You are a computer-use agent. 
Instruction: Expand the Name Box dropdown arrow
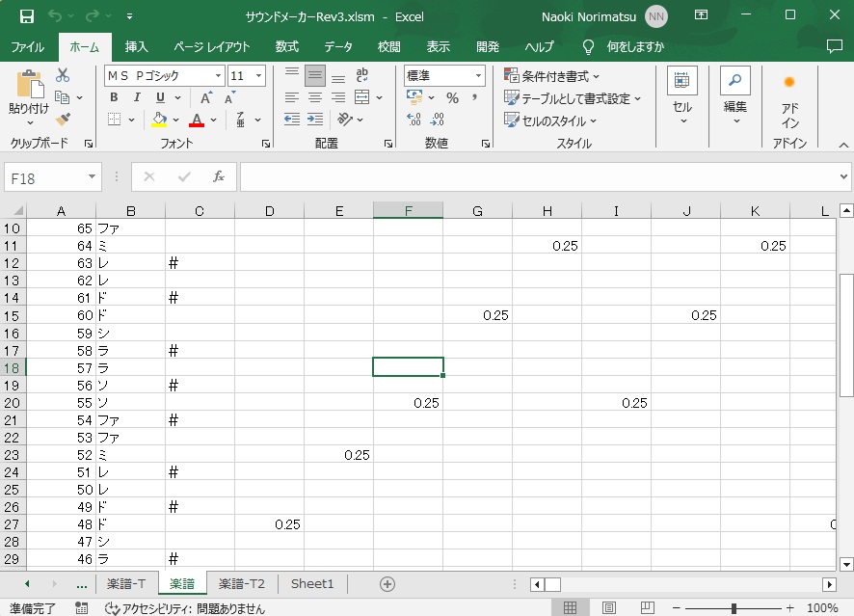coord(93,177)
